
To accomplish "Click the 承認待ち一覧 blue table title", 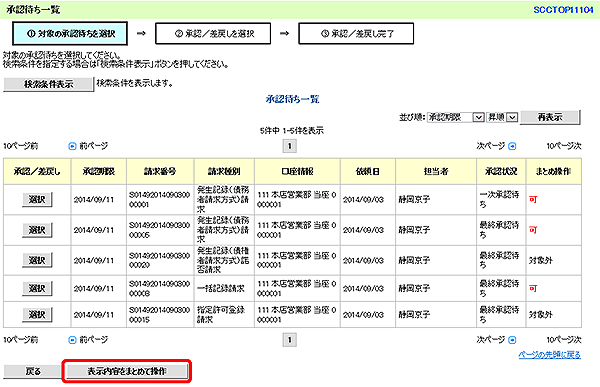I will tap(292, 100).
